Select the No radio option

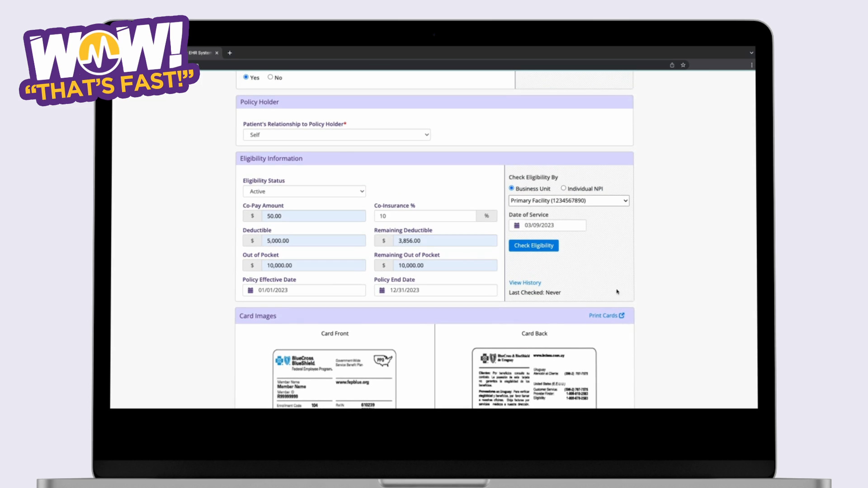pos(270,77)
